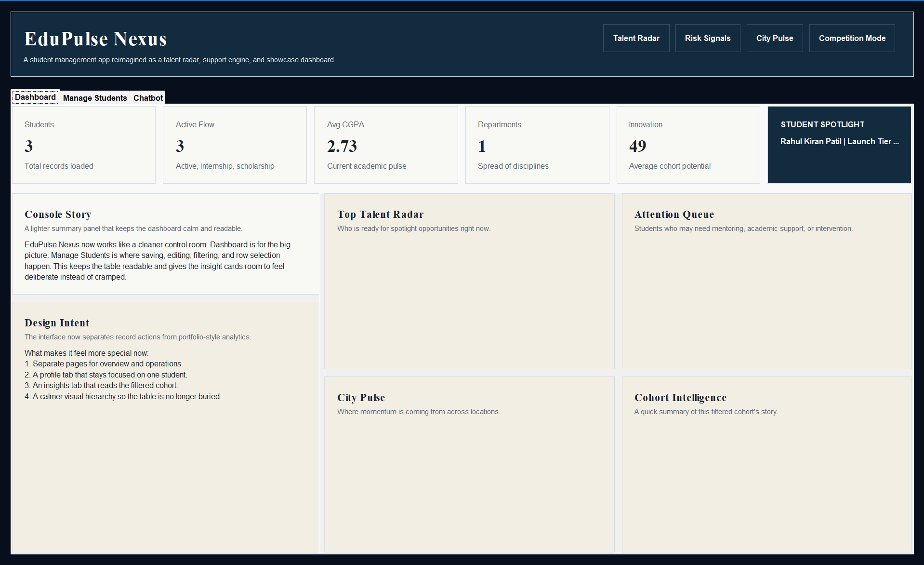The image size is (924, 565).
Task: Click the Cohort Intelligence heading
Action: pyautogui.click(x=680, y=398)
